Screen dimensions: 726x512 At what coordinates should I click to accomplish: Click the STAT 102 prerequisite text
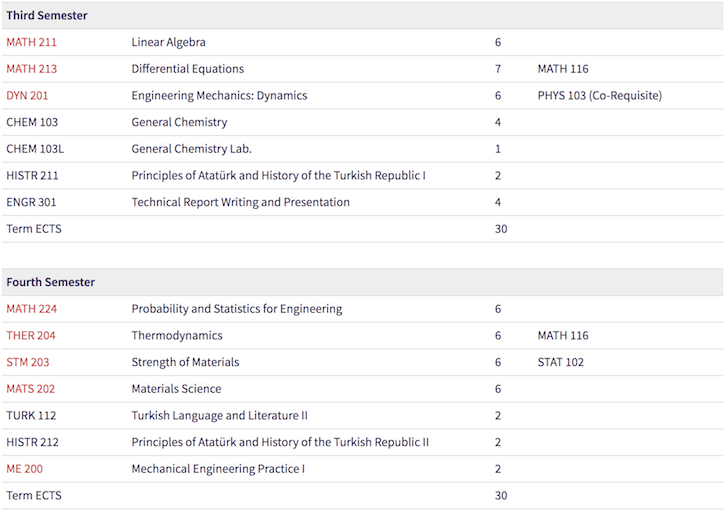[560, 362]
